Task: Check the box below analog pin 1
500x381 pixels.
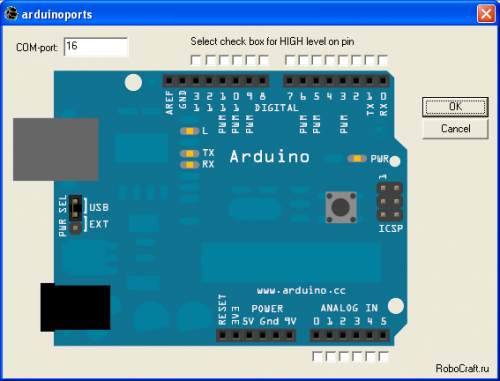Action: point(331,357)
